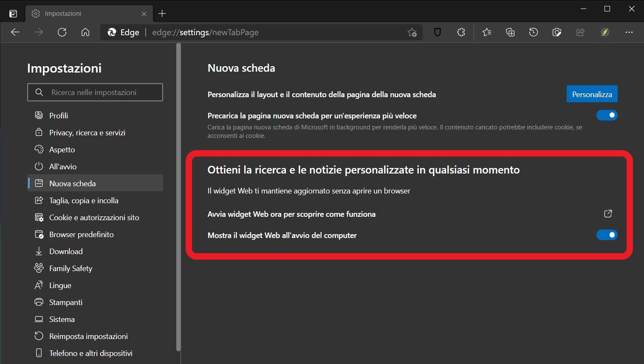Click the Share arrow icon
Screen dimensions: 644x364
pyautogui.click(x=580, y=32)
